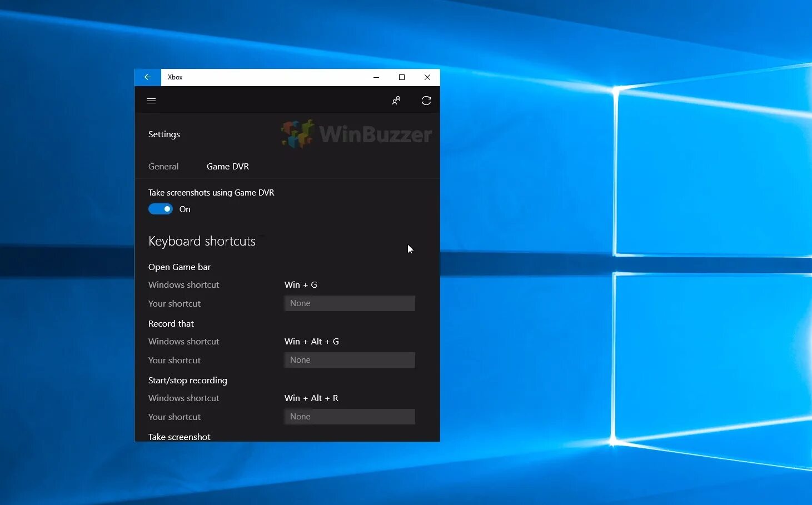Viewport: 812px width, 505px height.
Task: Click the Settings page title
Action: 164,134
